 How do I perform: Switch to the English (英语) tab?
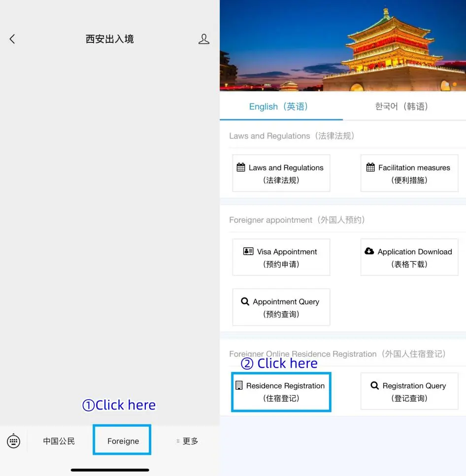click(279, 106)
